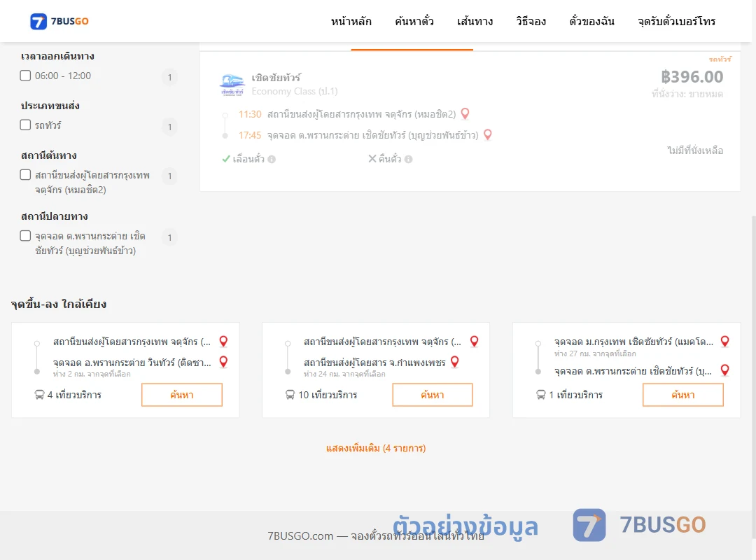Screen dimensions: 756x560
Task: Click the green check icon by เลื่อนตั๋ว
Action: (x=225, y=159)
